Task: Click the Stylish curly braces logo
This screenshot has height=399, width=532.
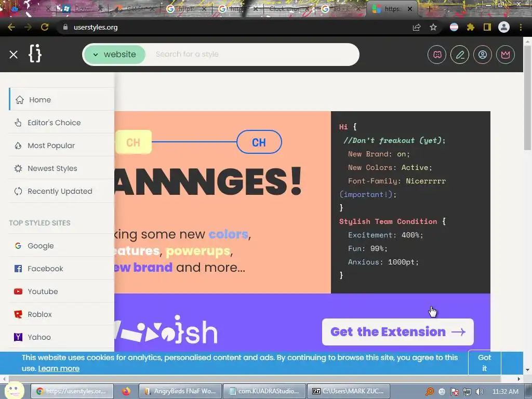Action: 35,54
